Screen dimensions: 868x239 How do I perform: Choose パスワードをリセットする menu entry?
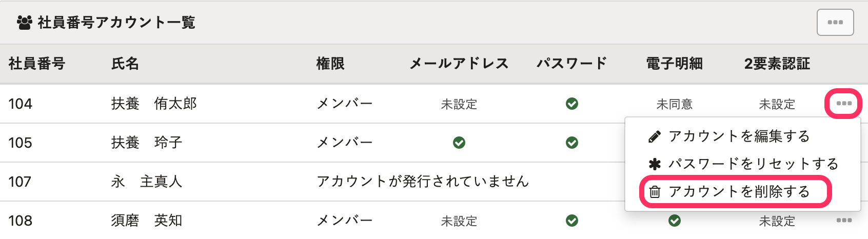pos(753,164)
